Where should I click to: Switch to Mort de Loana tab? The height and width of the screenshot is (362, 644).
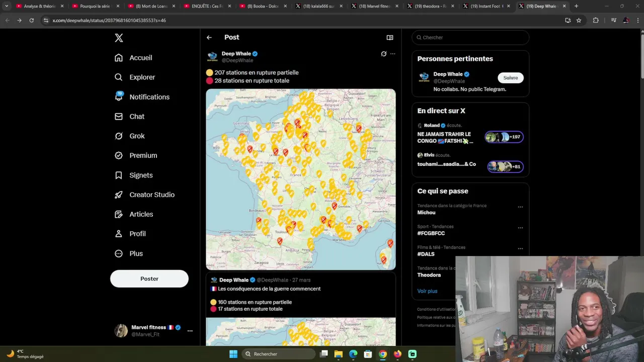click(x=151, y=6)
